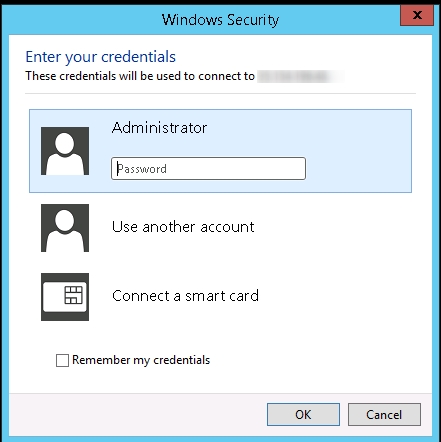441x442 pixels.
Task: Select the Use another account option text
Action: tap(183, 227)
